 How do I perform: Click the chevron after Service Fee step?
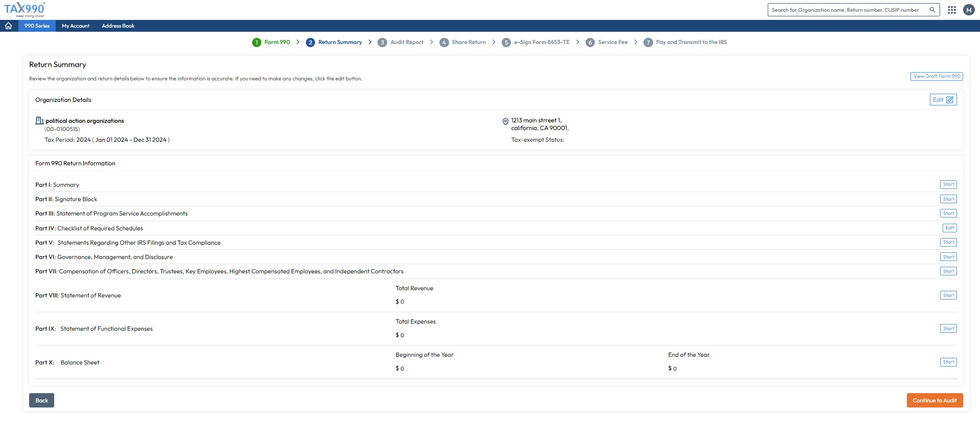click(636, 42)
